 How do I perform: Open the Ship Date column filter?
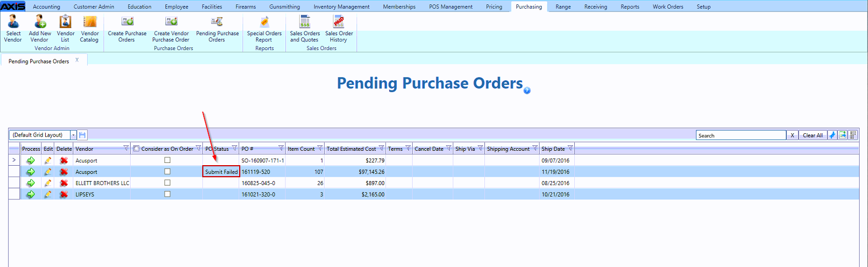[570, 148]
